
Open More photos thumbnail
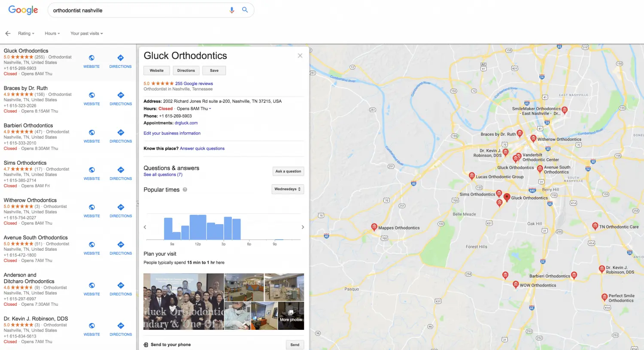point(291,316)
